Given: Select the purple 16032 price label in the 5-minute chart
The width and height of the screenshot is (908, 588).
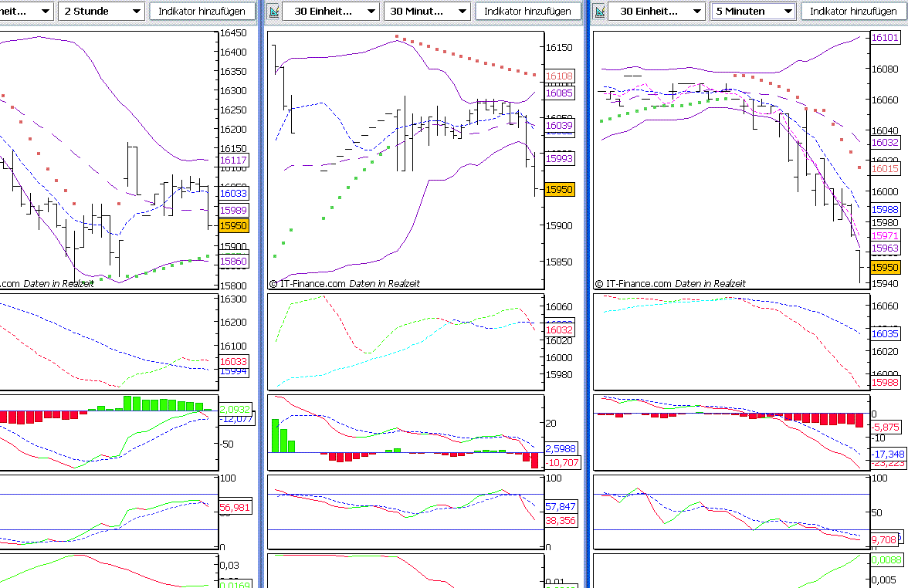Looking at the screenshot, I should (x=885, y=142).
